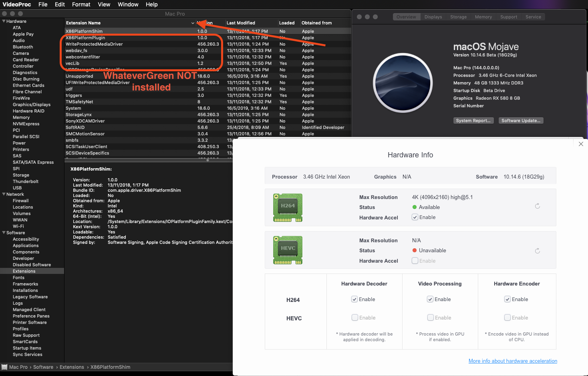Image resolution: width=588 pixels, height=376 pixels.
Task: Select the StorageLynx extension row
Action: (x=207, y=115)
